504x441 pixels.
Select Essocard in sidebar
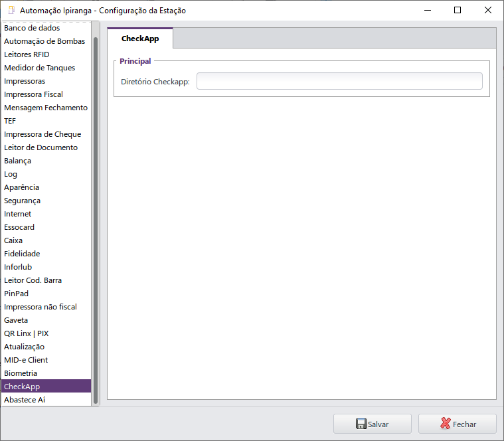click(x=46, y=227)
